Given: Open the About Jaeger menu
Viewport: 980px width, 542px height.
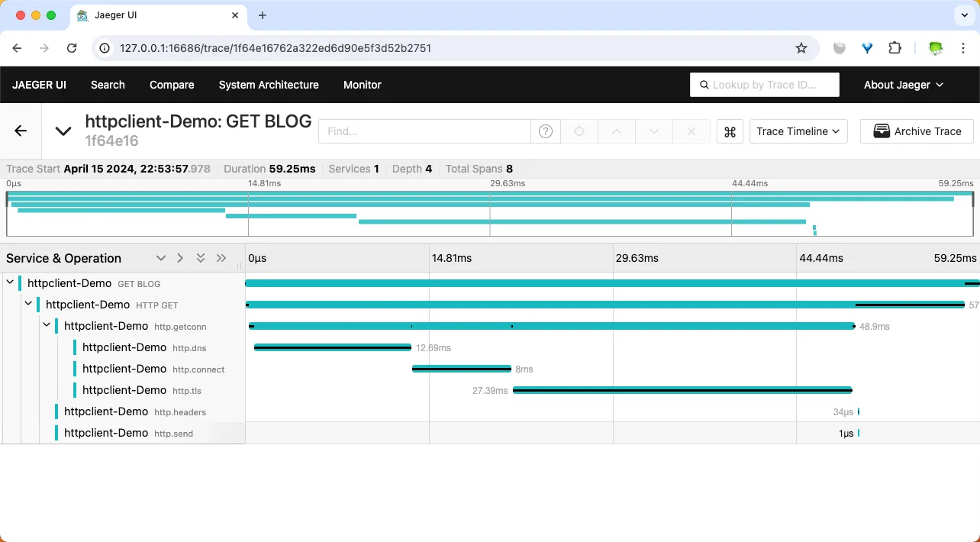Looking at the screenshot, I should coord(903,85).
